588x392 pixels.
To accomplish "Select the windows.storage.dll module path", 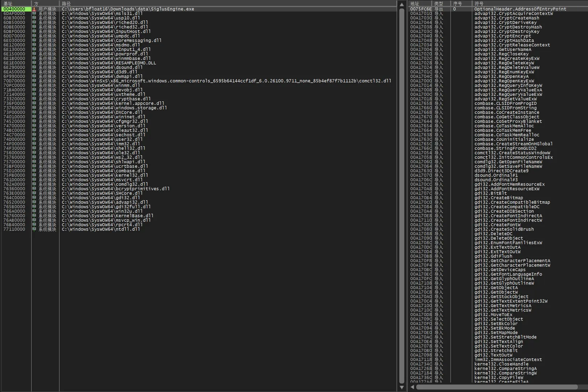I will pos(114,108).
